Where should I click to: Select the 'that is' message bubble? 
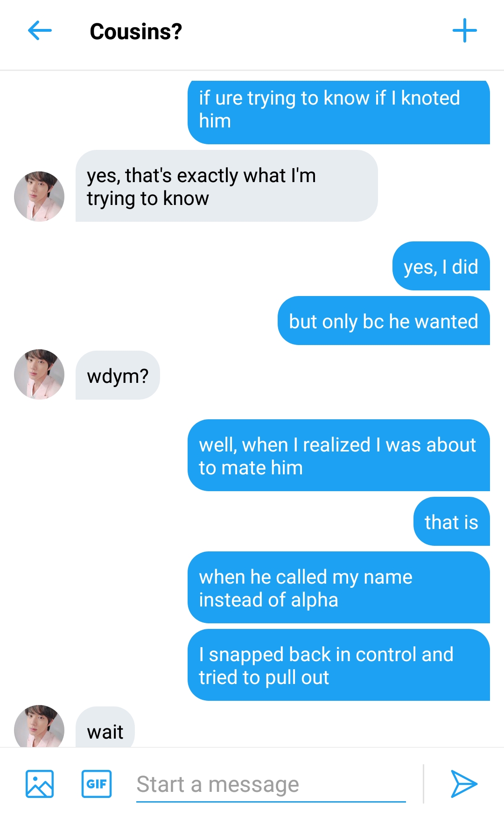[x=451, y=522]
